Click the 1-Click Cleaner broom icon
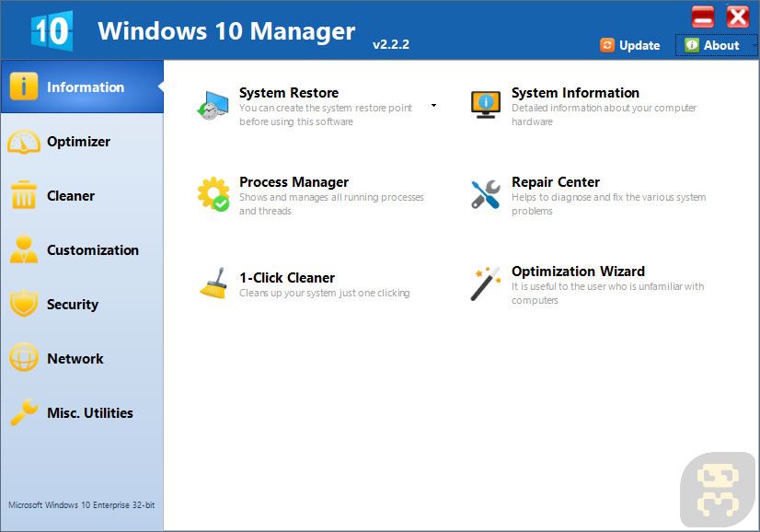The image size is (760, 532). pos(213,283)
